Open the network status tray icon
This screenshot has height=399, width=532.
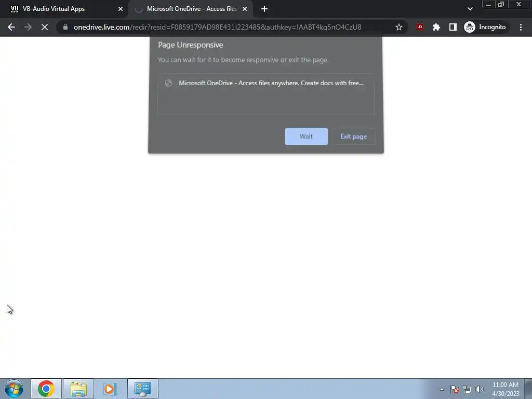pos(467,389)
